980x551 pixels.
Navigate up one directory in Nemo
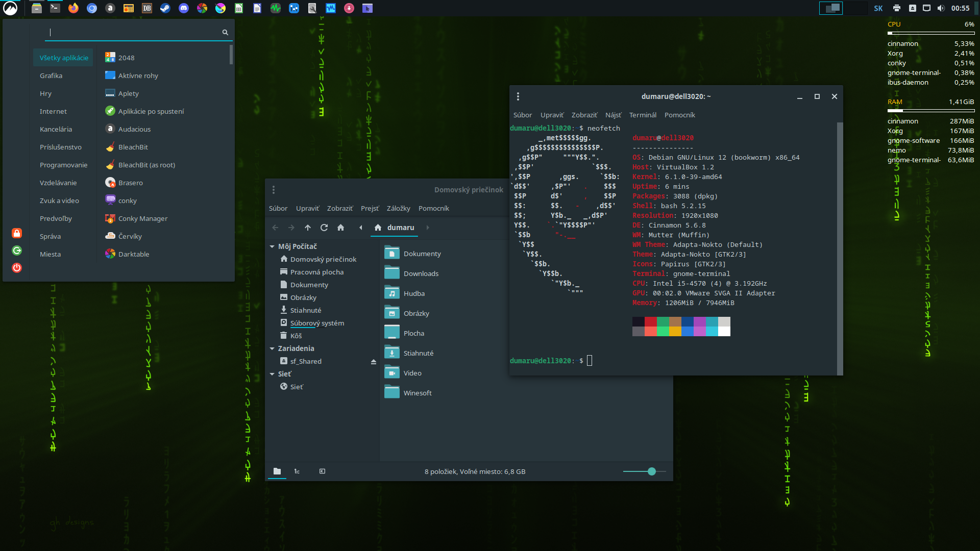(x=308, y=228)
